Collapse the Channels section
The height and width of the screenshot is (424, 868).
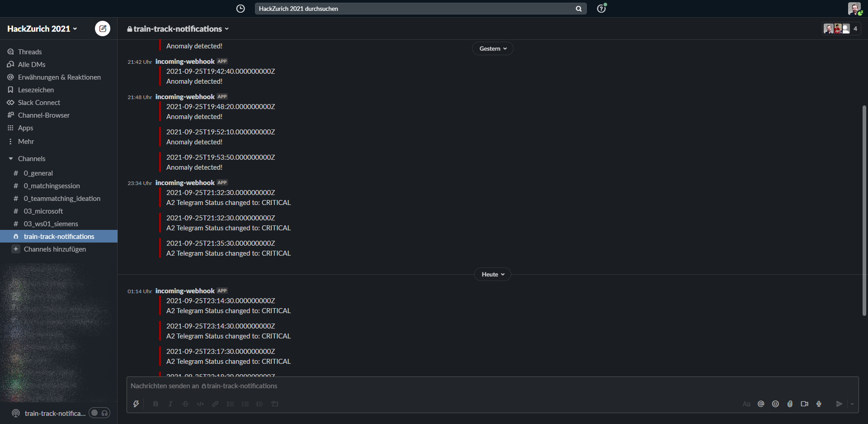click(11, 158)
